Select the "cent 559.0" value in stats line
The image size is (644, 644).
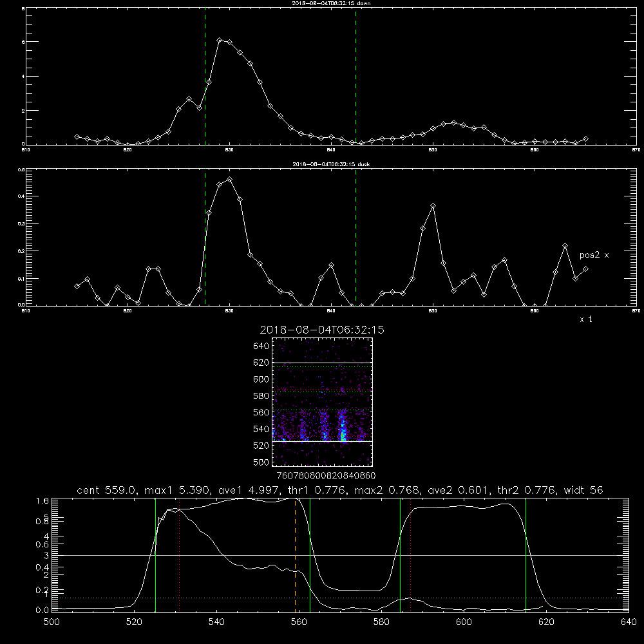point(108,490)
